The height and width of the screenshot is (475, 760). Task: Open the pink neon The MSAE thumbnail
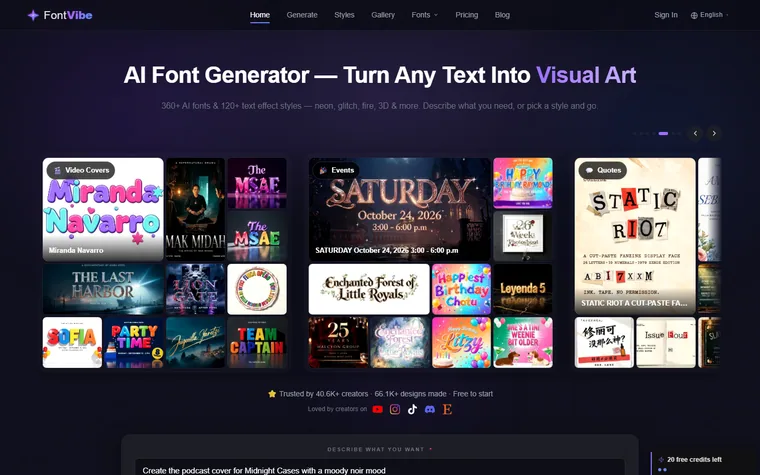pyautogui.click(x=257, y=183)
